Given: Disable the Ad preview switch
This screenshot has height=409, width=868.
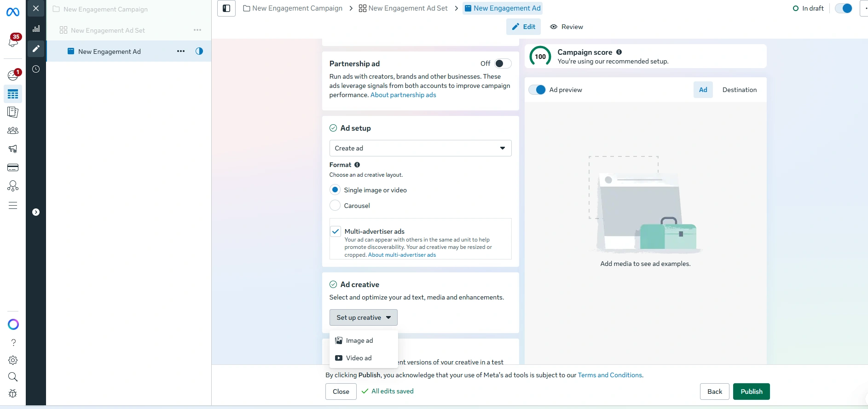Looking at the screenshot, I should [537, 90].
